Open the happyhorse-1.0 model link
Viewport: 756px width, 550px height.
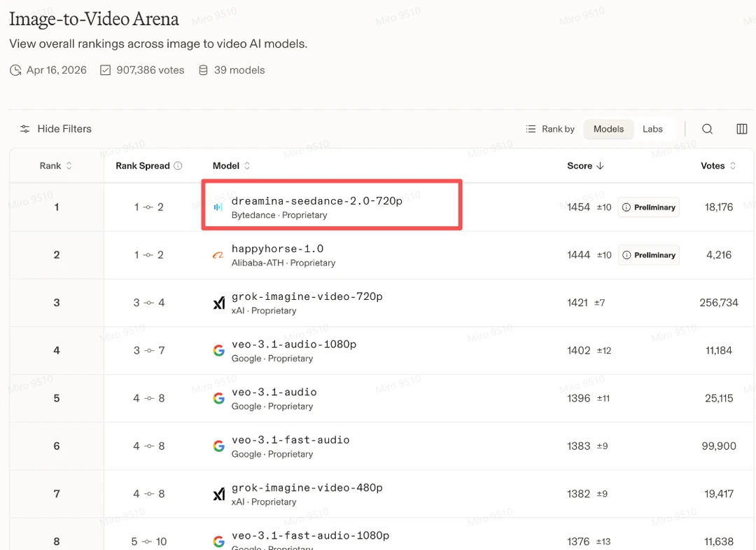tap(277, 249)
